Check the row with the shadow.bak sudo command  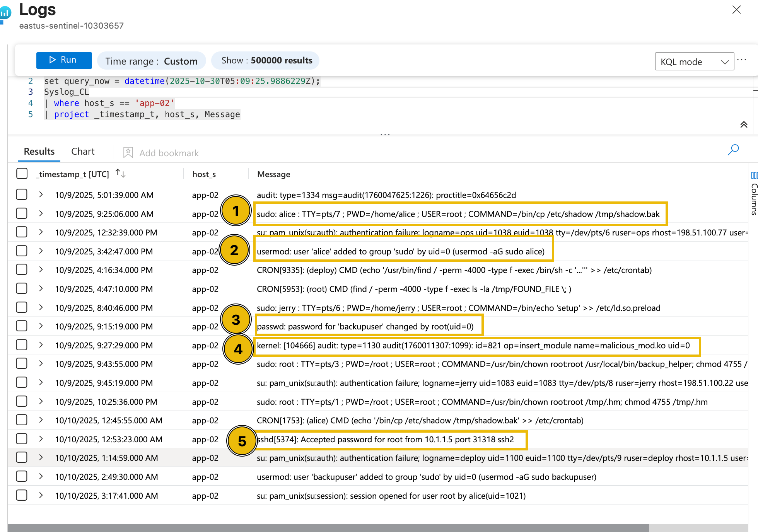tap(22, 213)
